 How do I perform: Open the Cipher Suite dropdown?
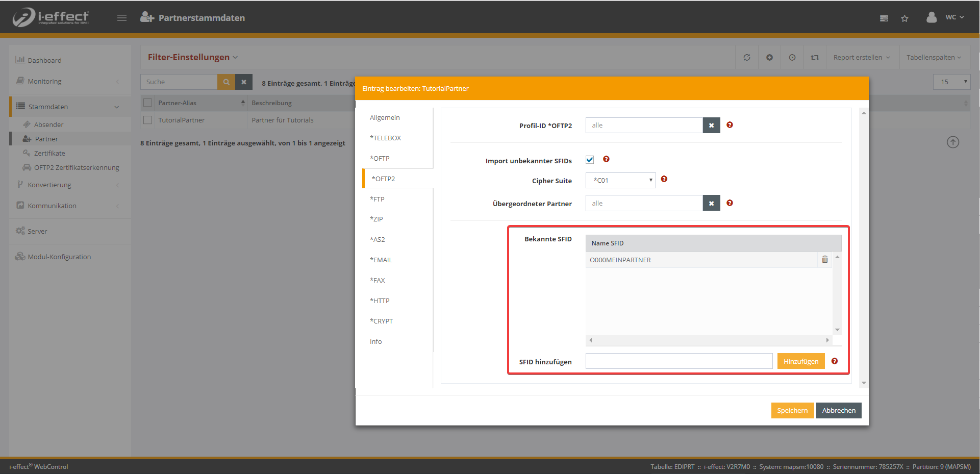point(620,180)
